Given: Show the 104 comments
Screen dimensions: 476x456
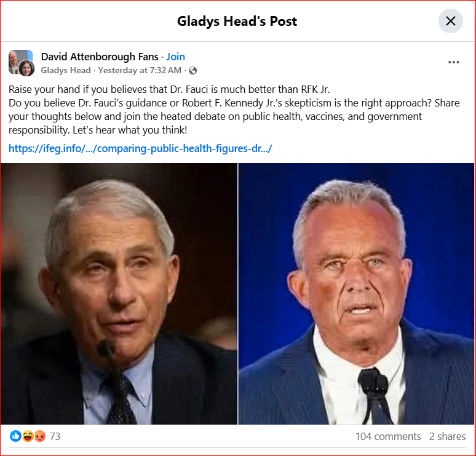Looking at the screenshot, I should [x=387, y=436].
